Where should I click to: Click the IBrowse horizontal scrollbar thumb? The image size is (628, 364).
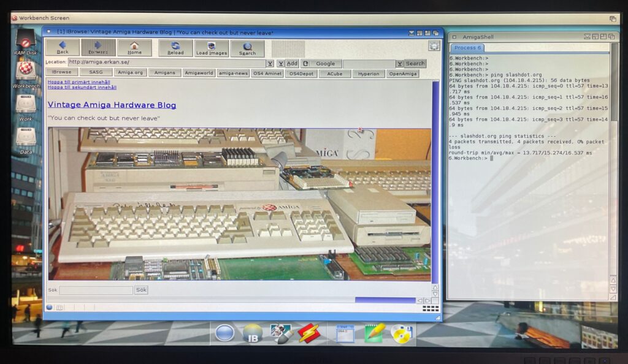click(x=385, y=300)
